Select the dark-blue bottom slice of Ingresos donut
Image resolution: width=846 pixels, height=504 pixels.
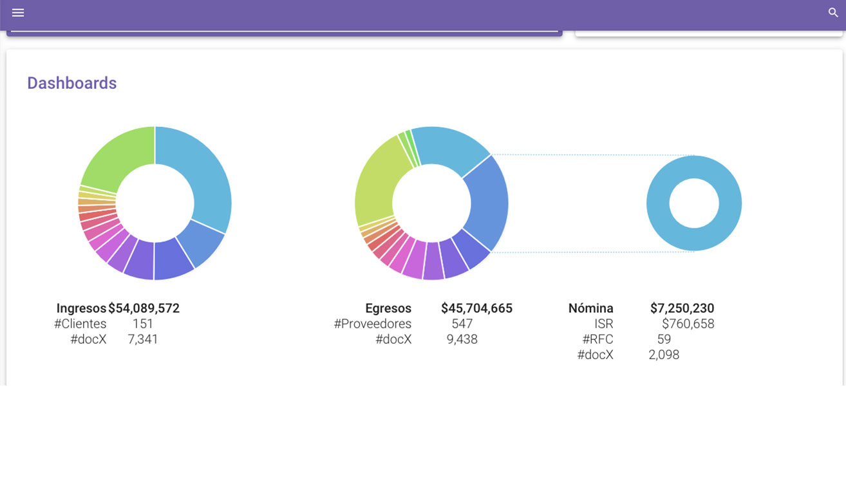click(173, 260)
